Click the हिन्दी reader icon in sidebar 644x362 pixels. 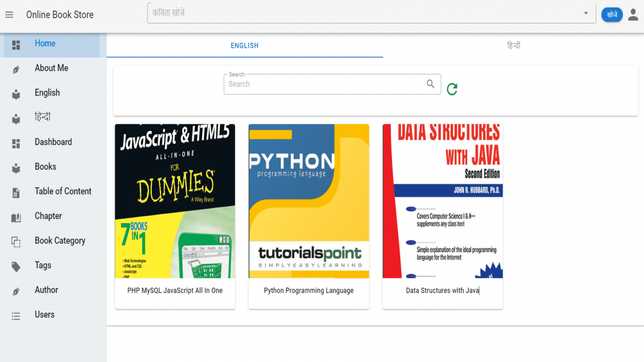point(16,119)
